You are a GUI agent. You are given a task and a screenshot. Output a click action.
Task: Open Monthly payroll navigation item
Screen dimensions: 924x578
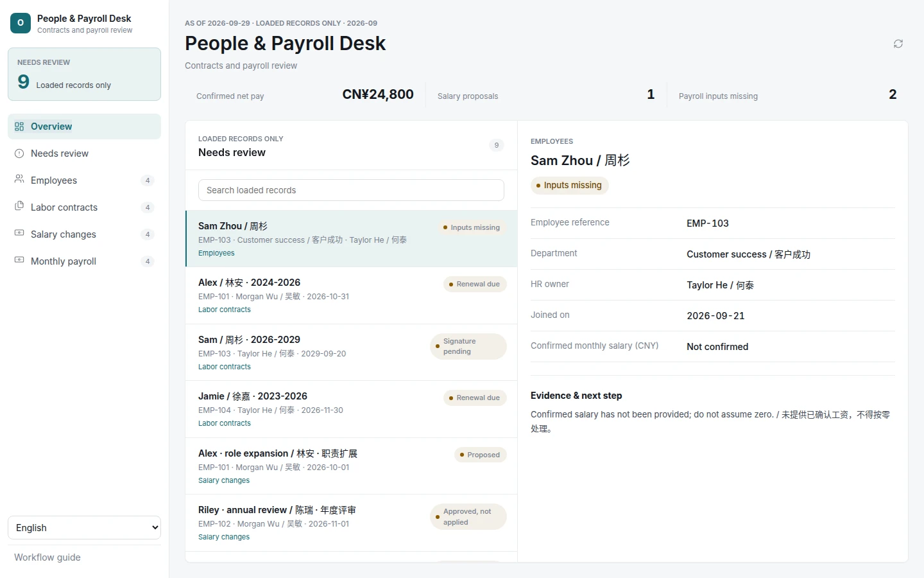(84, 261)
